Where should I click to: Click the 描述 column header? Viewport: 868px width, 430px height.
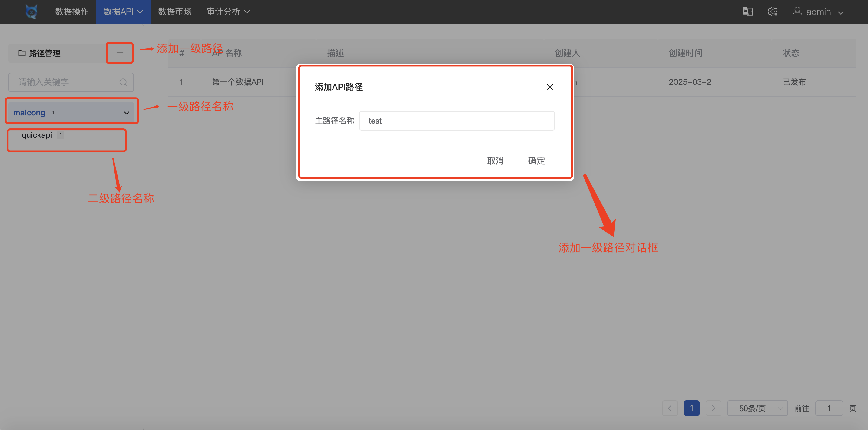pos(335,53)
